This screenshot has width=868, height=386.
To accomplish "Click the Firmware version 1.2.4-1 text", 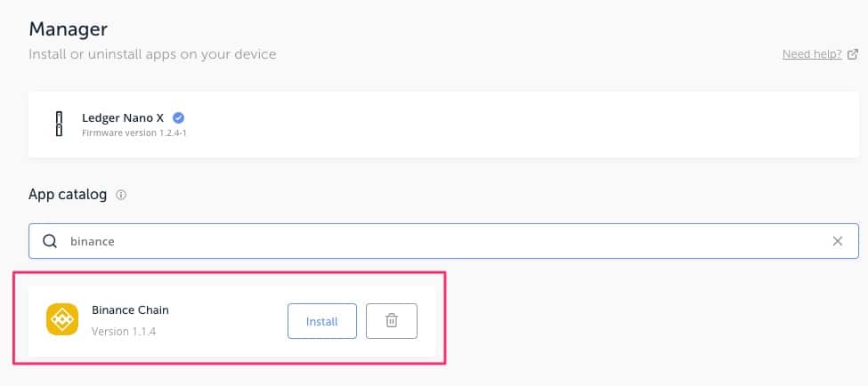I will click(x=134, y=133).
